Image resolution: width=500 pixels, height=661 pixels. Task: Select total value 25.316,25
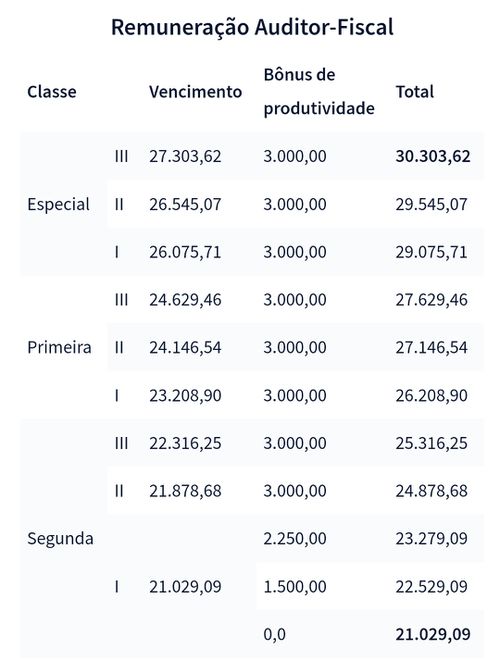coord(432,443)
